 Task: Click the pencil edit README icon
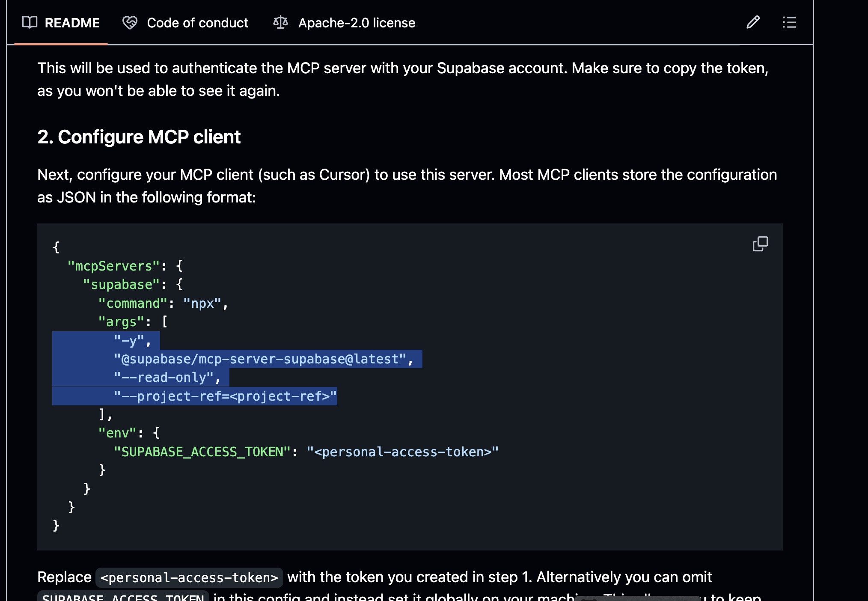tap(753, 22)
